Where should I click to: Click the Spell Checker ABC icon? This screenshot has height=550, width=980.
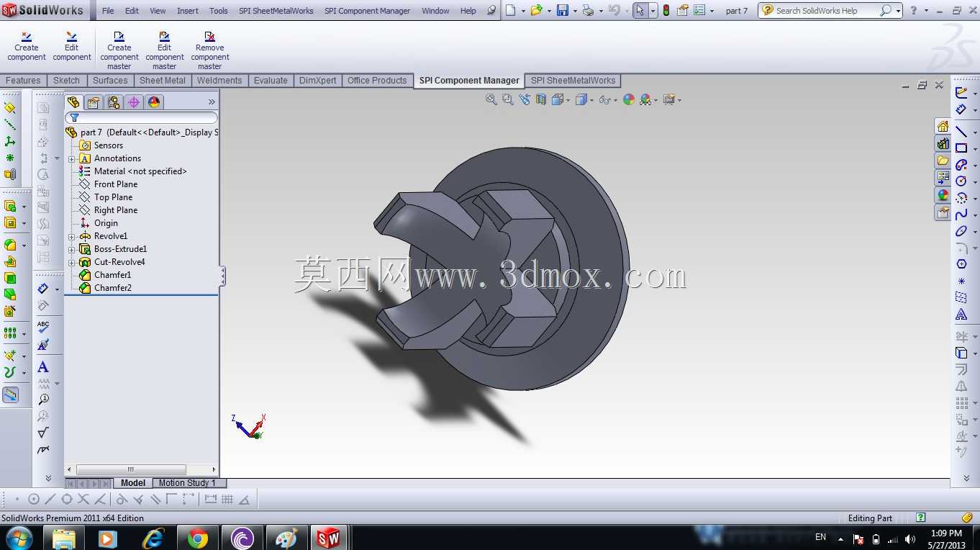(x=43, y=328)
